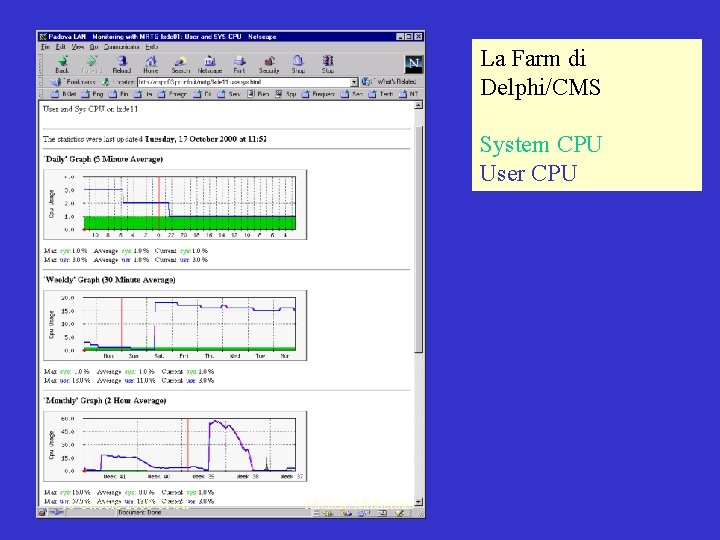Click the Daily graph image
The width and height of the screenshot is (720, 540).
click(x=175, y=204)
